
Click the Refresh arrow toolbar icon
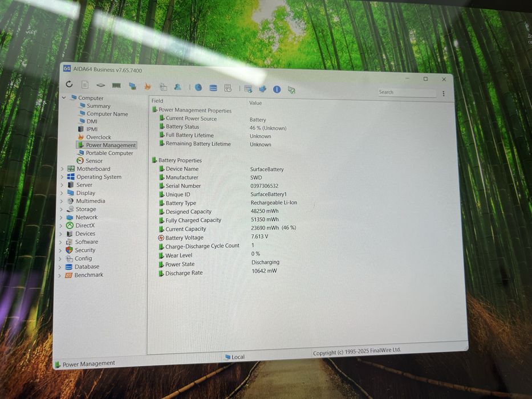click(69, 84)
